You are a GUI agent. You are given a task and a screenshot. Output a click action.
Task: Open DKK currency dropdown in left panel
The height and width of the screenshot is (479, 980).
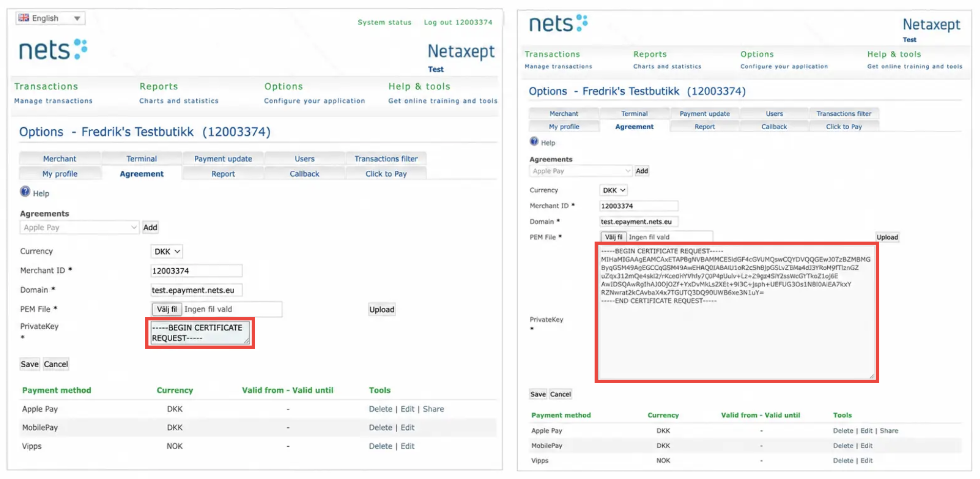click(x=167, y=251)
